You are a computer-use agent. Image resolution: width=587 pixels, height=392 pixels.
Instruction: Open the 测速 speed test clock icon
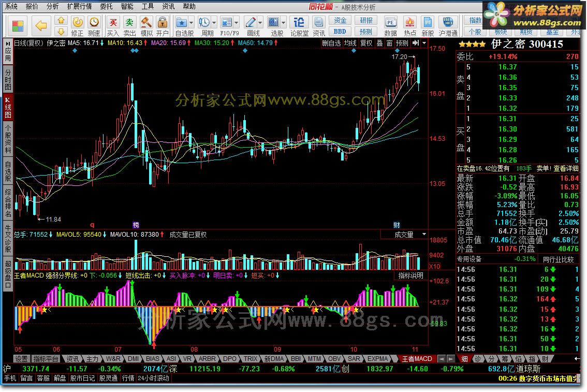[x=94, y=26]
